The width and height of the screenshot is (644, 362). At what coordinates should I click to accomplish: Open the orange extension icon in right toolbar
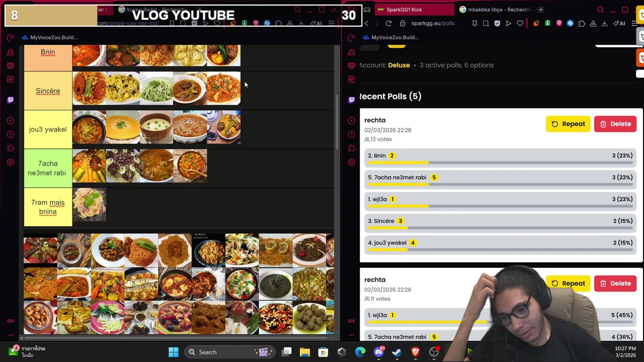536,23
